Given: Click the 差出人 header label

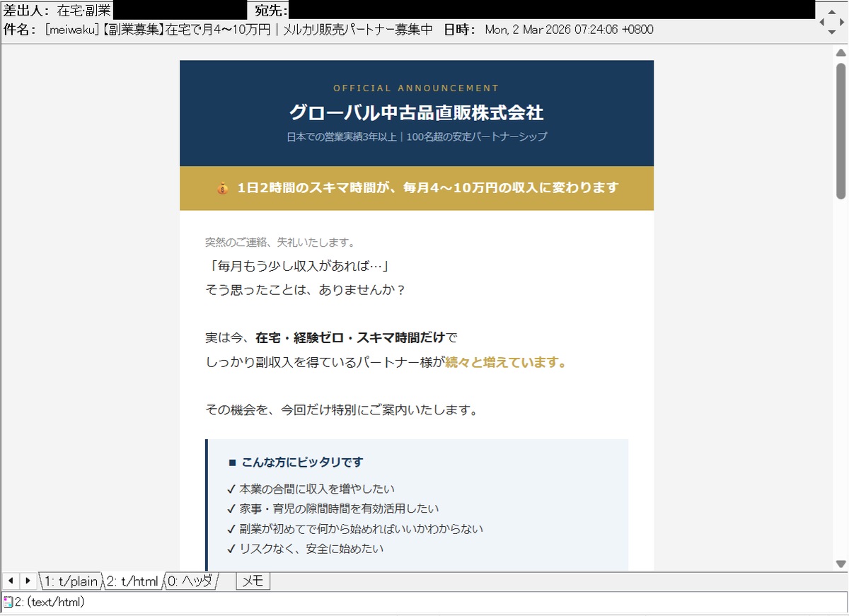Looking at the screenshot, I should 26,10.
